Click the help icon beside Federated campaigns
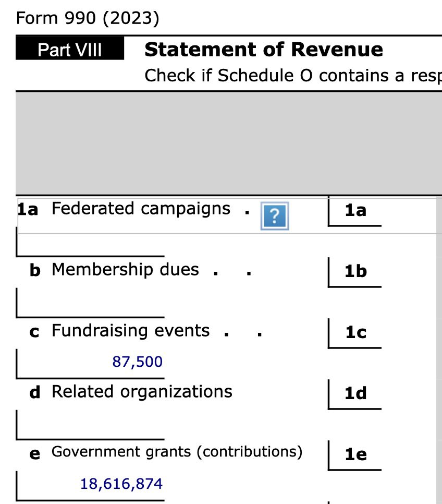This screenshot has width=442, height=504. pos(274,216)
